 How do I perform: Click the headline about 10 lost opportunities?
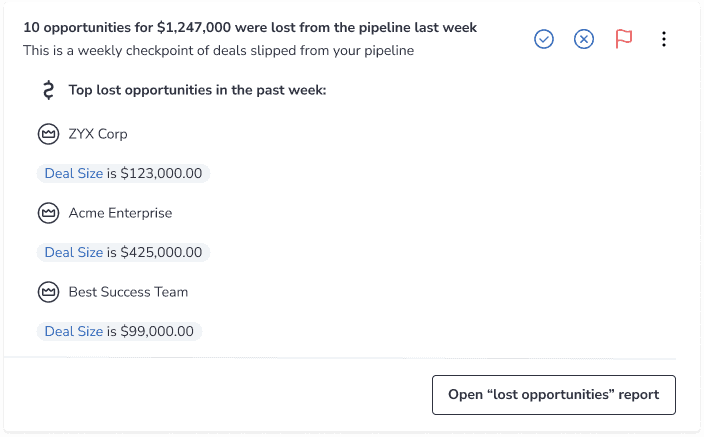(250, 27)
